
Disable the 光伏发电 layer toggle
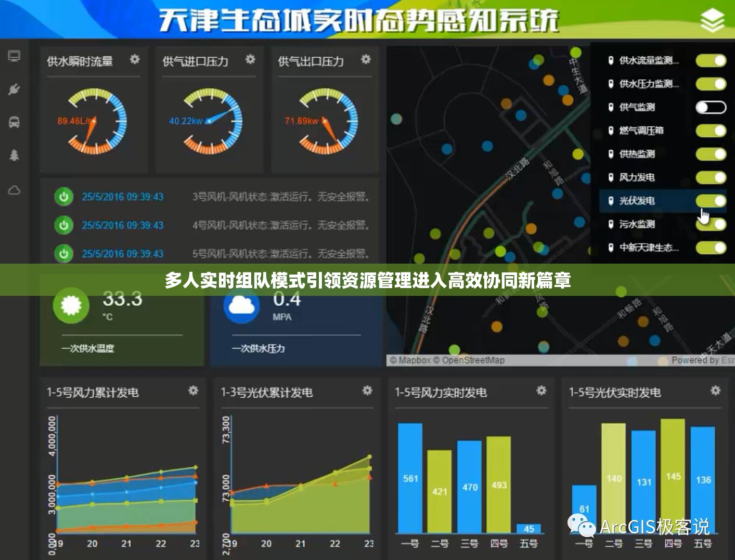click(x=711, y=201)
